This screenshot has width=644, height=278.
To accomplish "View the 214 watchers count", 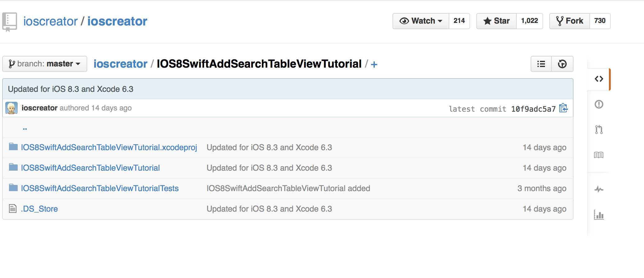I will [459, 21].
